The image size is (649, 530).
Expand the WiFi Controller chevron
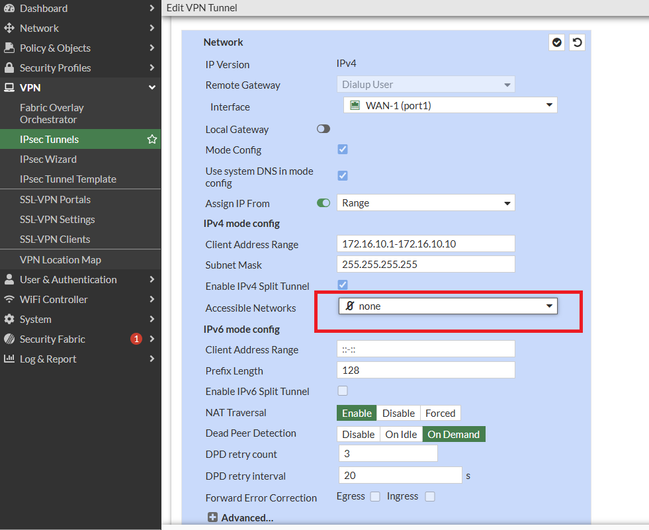coord(152,299)
